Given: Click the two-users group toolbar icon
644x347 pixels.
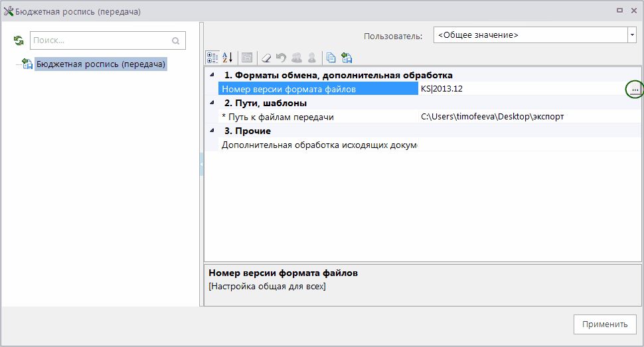Looking at the screenshot, I should tap(295, 58).
